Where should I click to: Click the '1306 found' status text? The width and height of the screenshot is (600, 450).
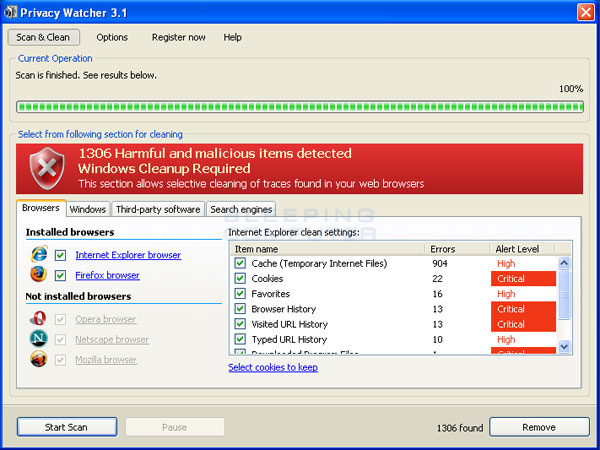click(x=460, y=428)
